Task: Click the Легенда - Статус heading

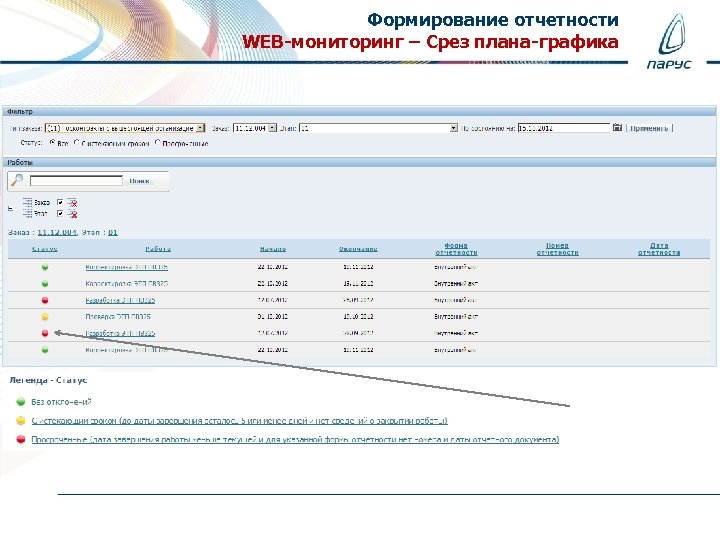Action: click(x=48, y=380)
